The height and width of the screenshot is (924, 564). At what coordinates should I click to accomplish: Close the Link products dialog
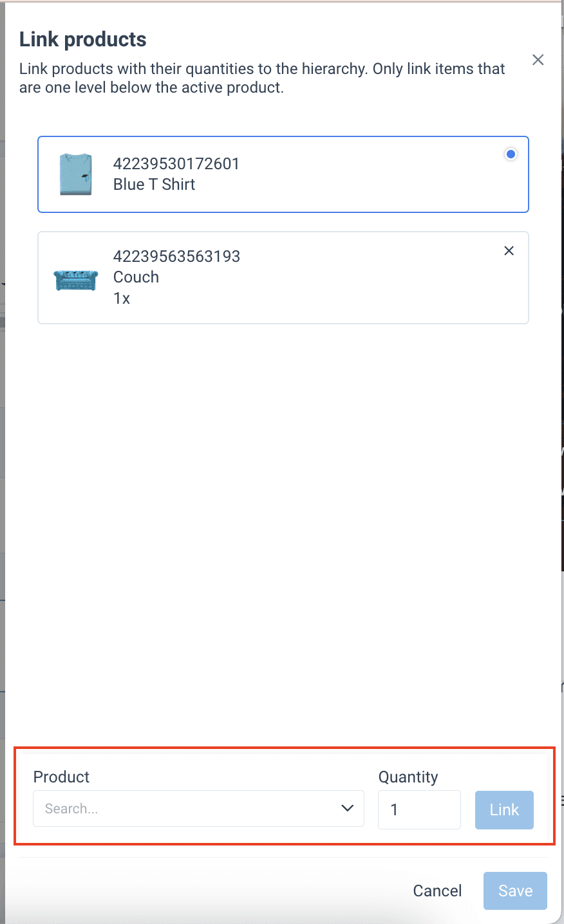[538, 60]
